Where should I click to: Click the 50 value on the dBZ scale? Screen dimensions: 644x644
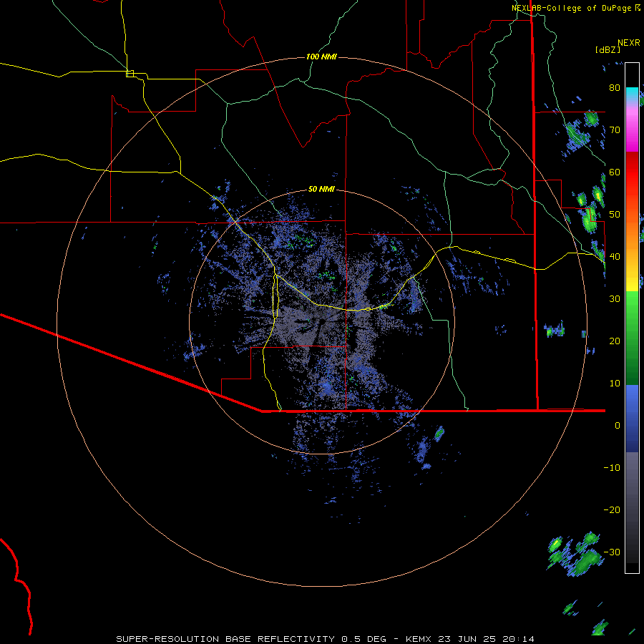tap(615, 215)
